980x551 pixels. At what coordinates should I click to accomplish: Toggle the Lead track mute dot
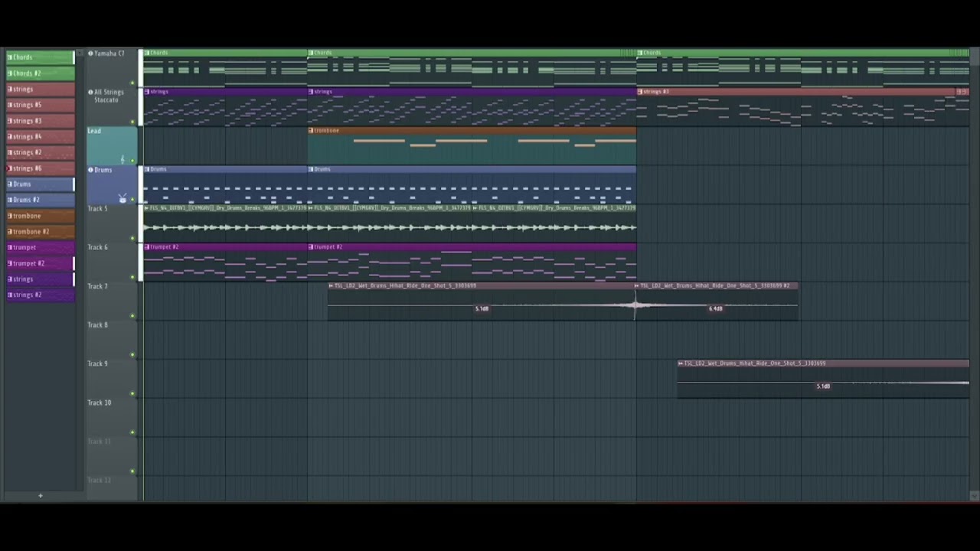pos(132,161)
